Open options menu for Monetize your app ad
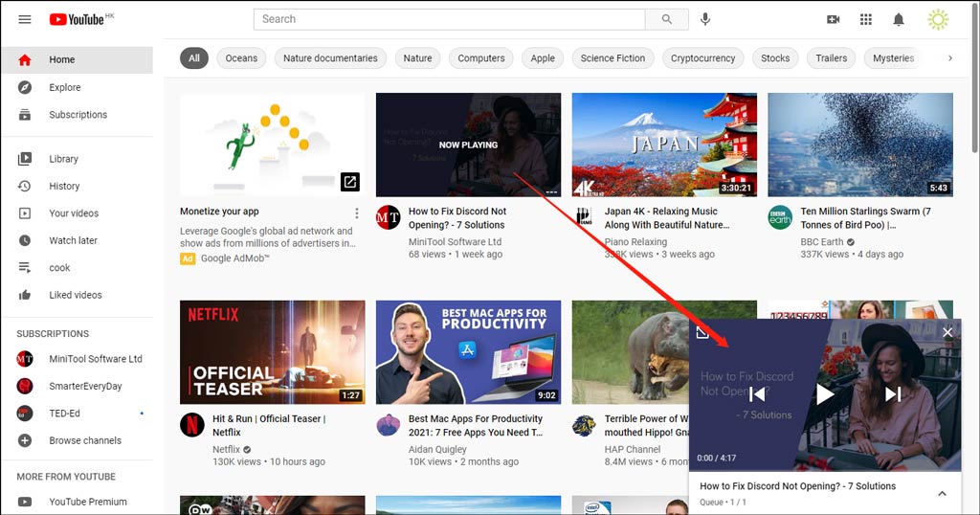 tap(357, 213)
